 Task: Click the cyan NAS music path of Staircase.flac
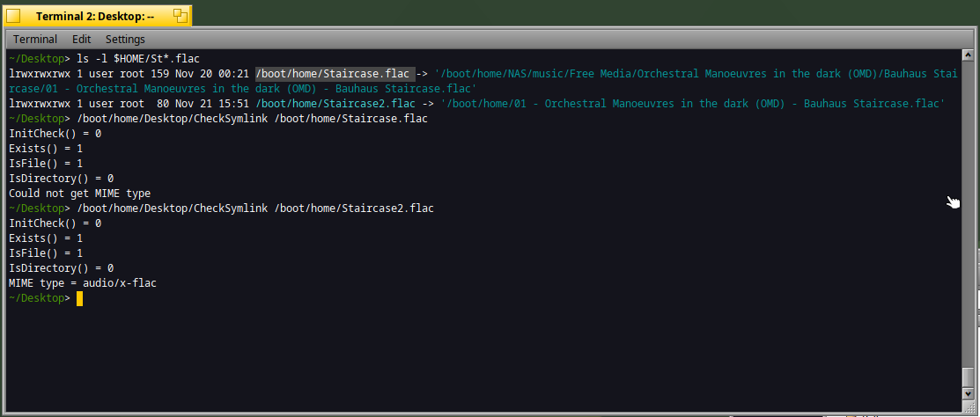point(696,74)
